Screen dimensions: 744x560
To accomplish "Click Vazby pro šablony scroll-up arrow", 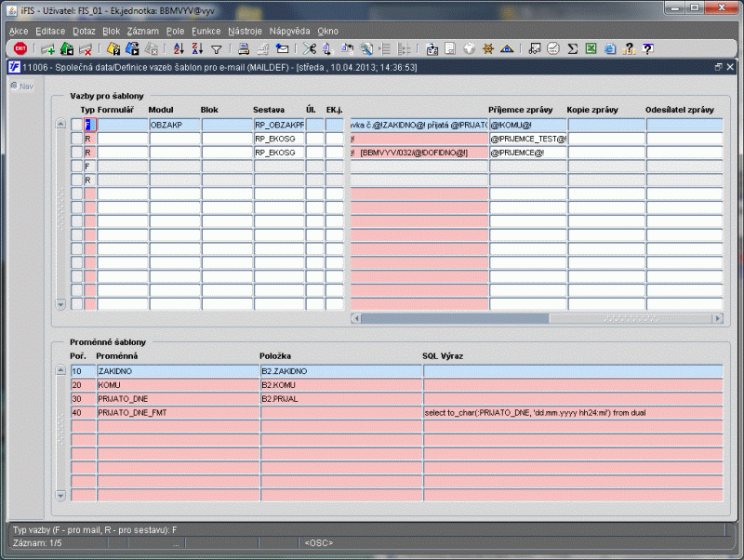I will click(60, 124).
